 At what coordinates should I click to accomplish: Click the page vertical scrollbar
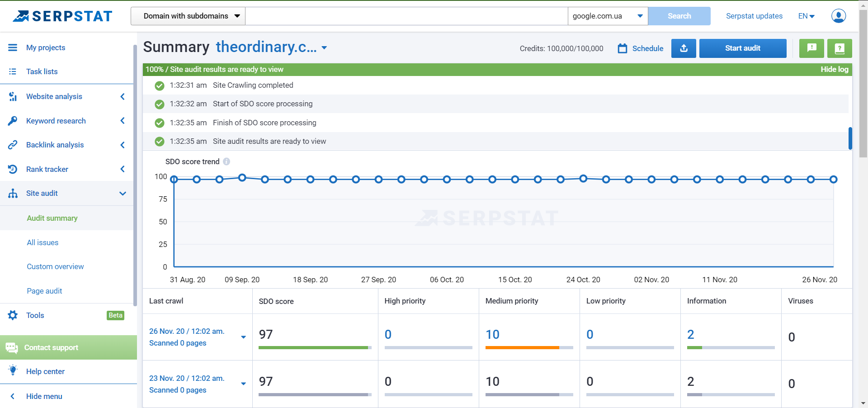[x=863, y=84]
